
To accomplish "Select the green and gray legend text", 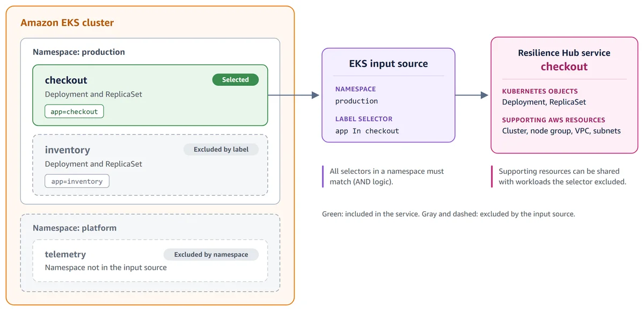I will click(x=449, y=214).
